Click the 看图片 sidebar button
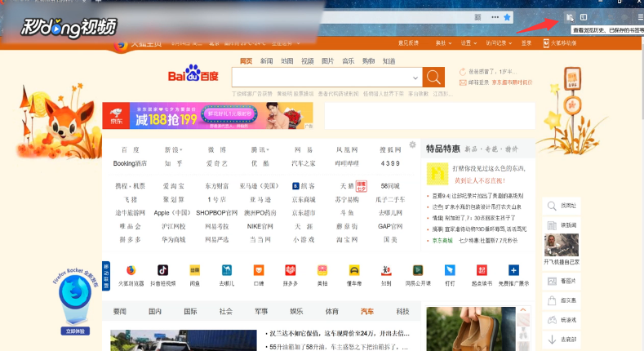 coord(562,282)
